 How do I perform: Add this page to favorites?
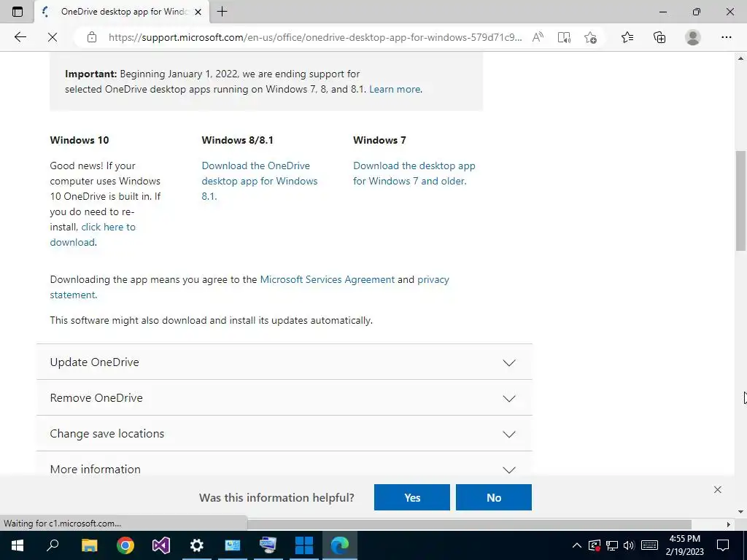click(590, 37)
